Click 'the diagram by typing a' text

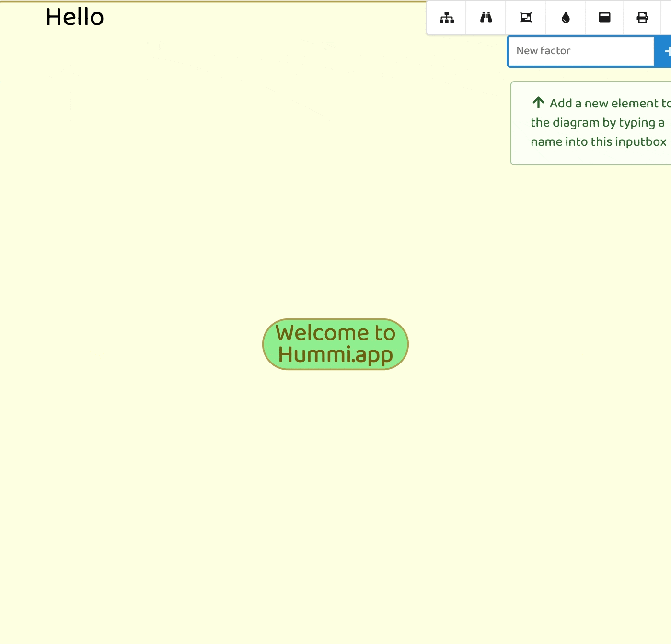click(597, 123)
